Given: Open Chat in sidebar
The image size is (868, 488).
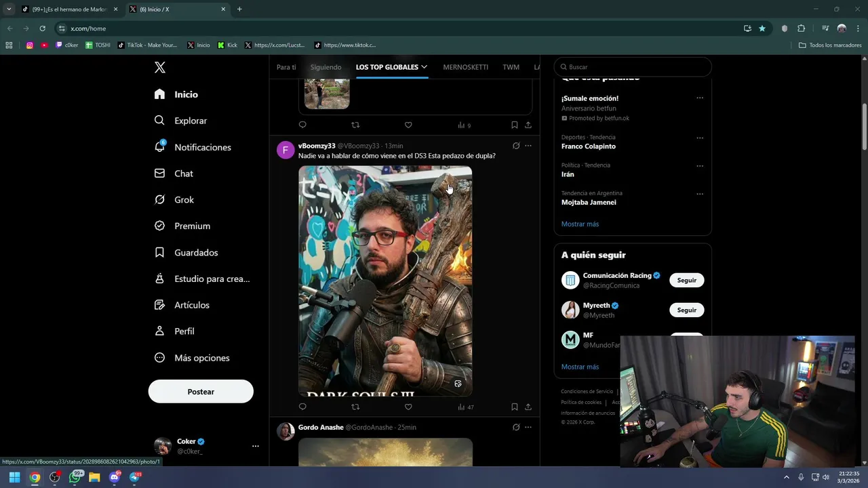Looking at the screenshot, I should pyautogui.click(x=174, y=174).
